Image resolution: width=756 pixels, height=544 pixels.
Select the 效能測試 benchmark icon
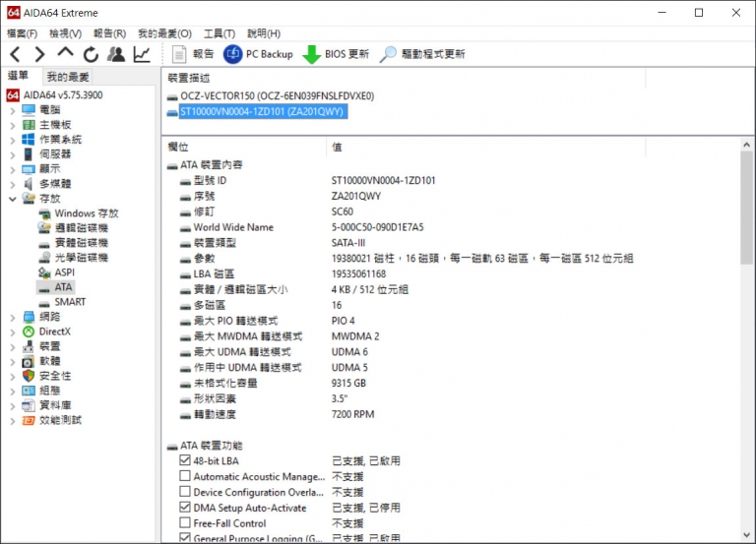tap(29, 420)
